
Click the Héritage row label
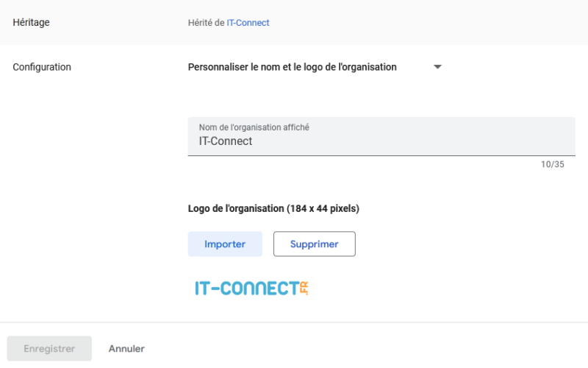pyautogui.click(x=32, y=23)
